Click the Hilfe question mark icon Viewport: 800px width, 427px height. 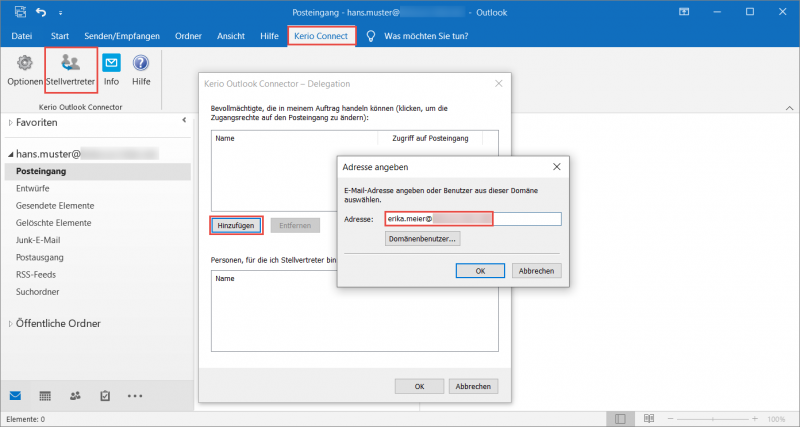tap(141, 70)
